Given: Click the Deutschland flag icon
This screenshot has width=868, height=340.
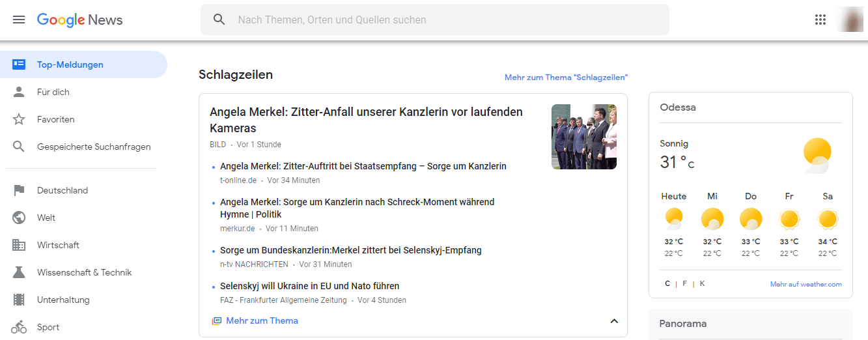Looking at the screenshot, I should pyautogui.click(x=19, y=190).
